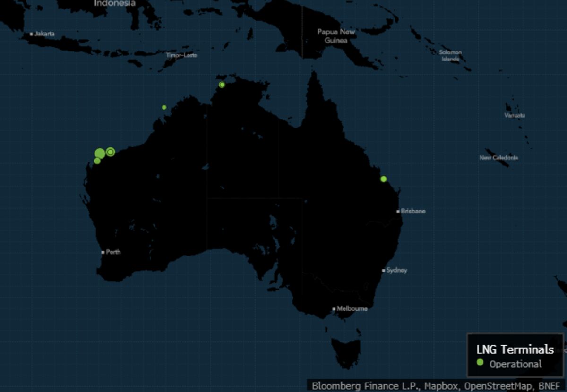Click the Brisbane city label
The width and height of the screenshot is (567, 392).
tap(413, 211)
